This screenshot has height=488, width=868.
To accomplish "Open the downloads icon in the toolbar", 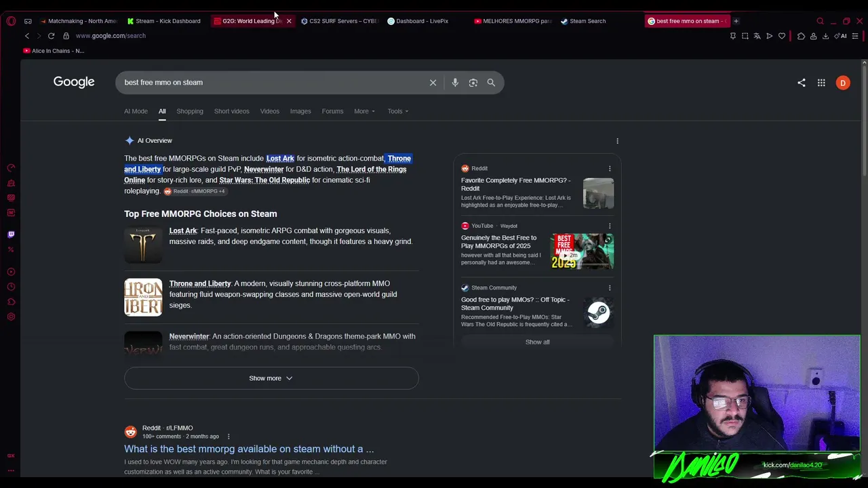I will pos(825,36).
